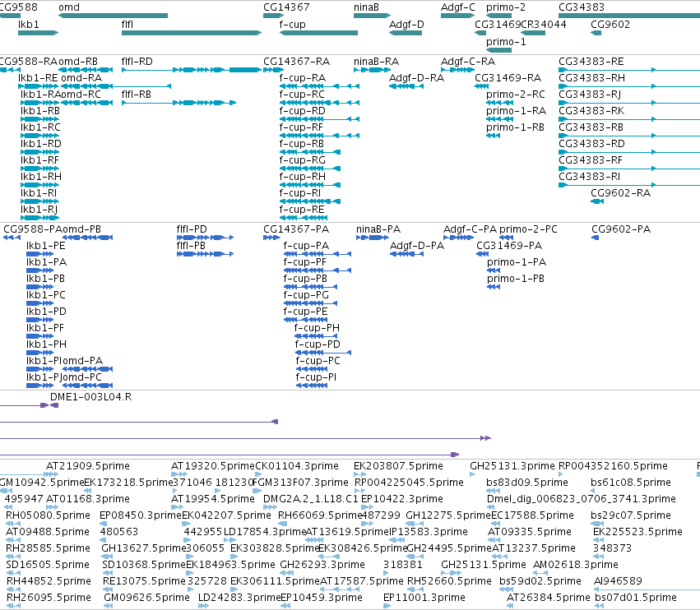
Task: Click the primo-2 gene label
Action: coord(506,7)
